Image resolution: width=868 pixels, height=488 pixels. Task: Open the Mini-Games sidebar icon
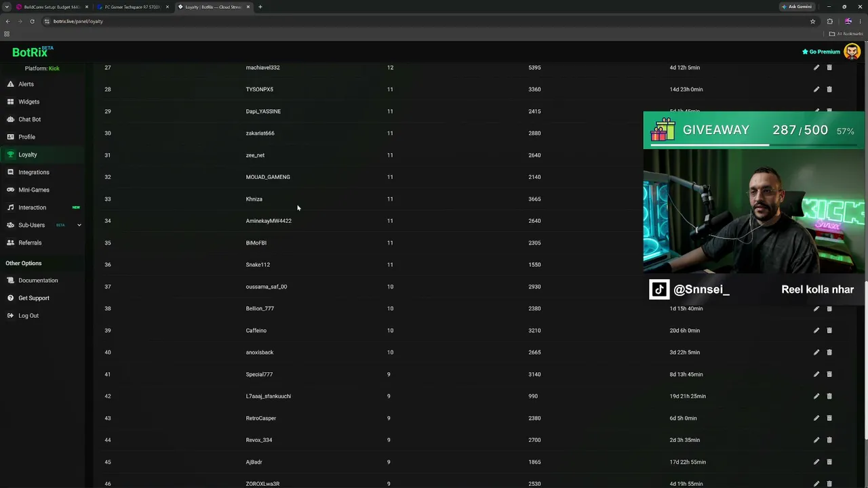[x=10, y=190]
